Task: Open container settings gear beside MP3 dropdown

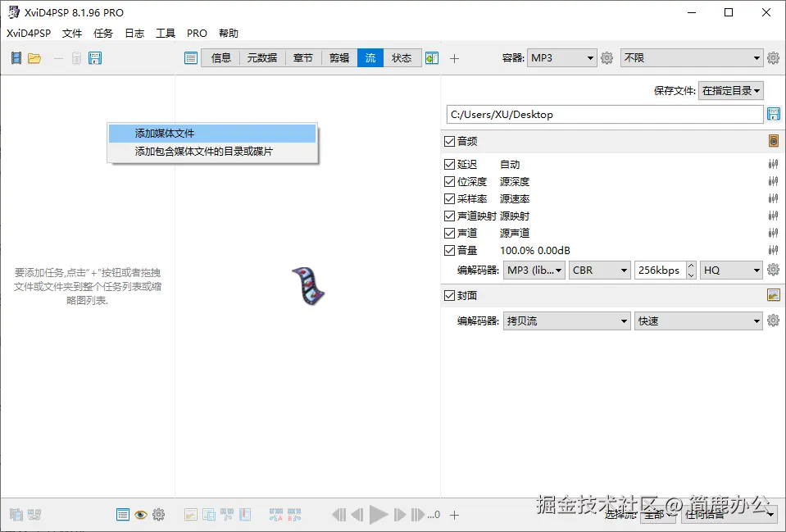Action: point(607,58)
